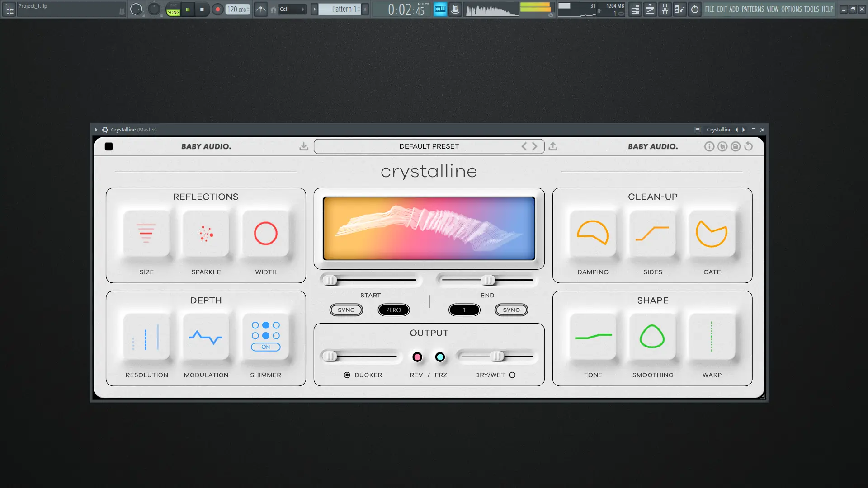This screenshot has width=868, height=488.
Task: Open the PATTERNS menu
Action: 753,9
